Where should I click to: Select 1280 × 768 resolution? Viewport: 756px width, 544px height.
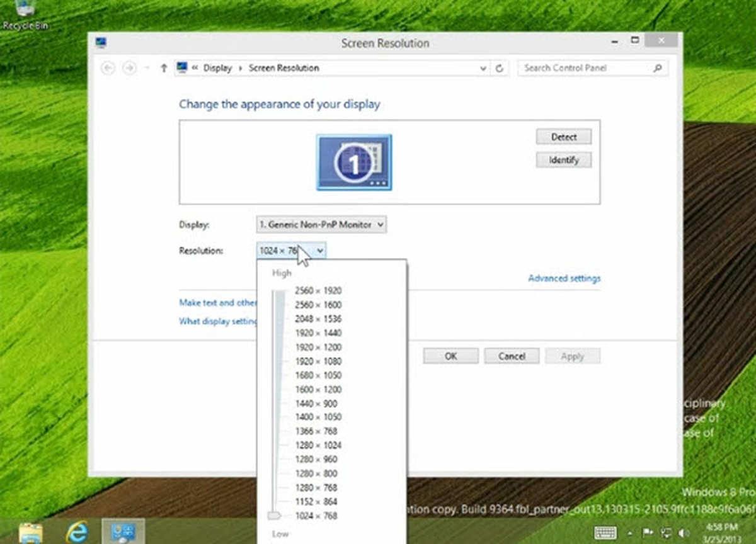(x=316, y=488)
